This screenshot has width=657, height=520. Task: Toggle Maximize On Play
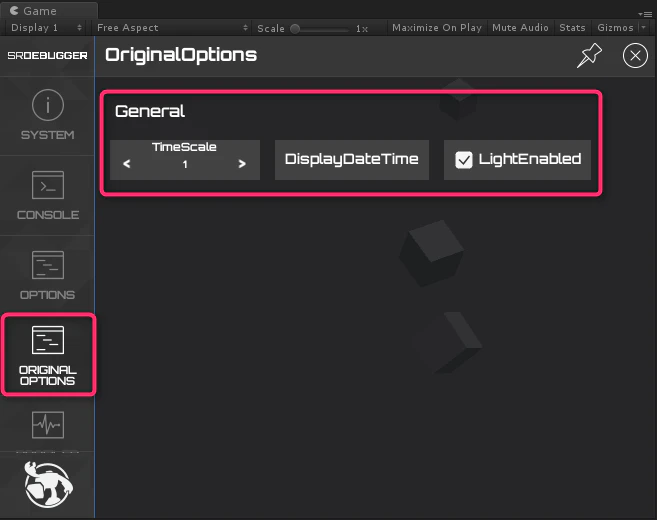pyautogui.click(x=437, y=28)
